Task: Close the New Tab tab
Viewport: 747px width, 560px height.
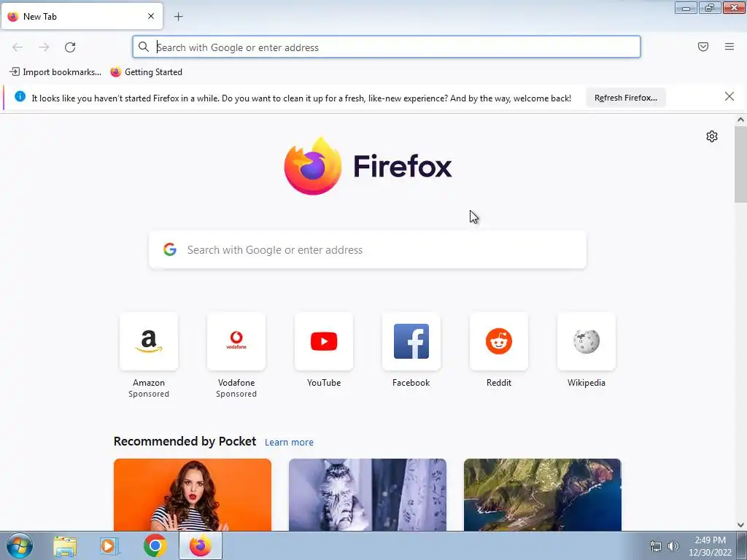Action: (x=151, y=16)
